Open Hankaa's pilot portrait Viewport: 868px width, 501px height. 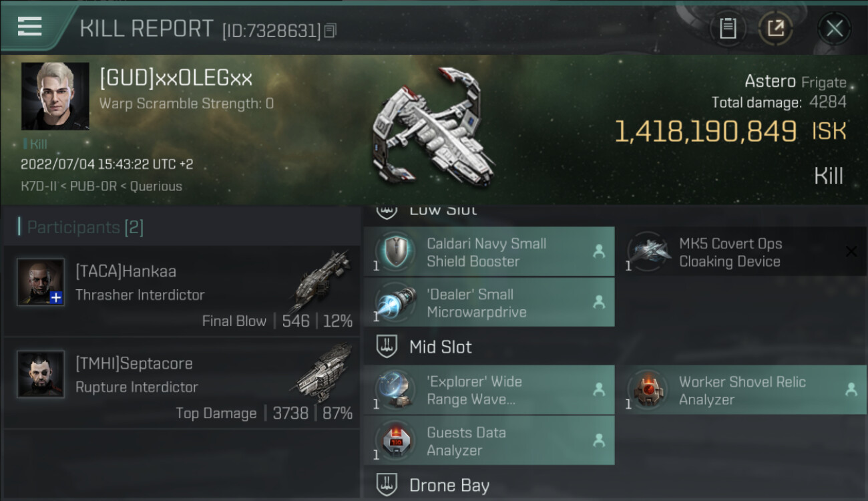tap(41, 282)
